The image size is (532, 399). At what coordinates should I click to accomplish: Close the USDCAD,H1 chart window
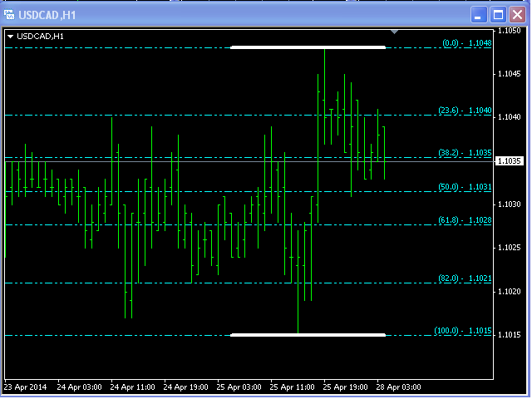(x=517, y=15)
